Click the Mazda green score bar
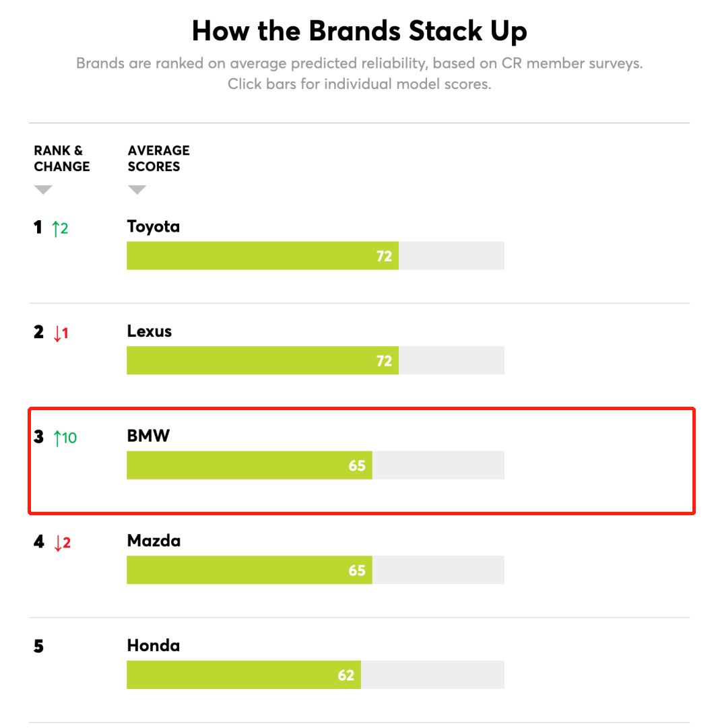This screenshot has width=718, height=728. coord(249,570)
